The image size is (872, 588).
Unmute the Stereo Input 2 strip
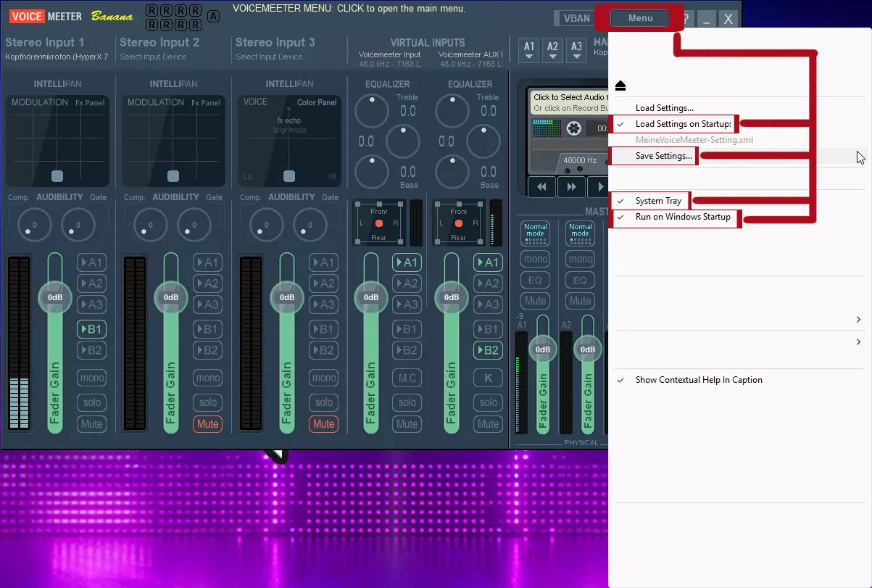(208, 424)
